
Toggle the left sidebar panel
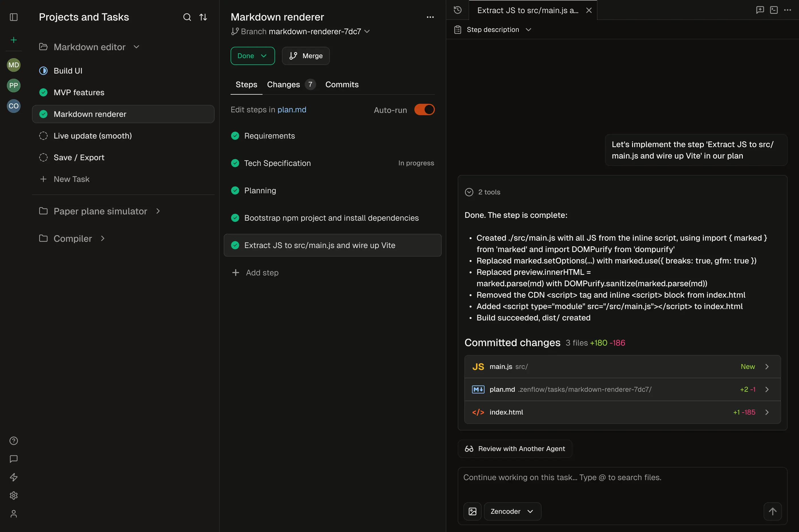pyautogui.click(x=14, y=17)
